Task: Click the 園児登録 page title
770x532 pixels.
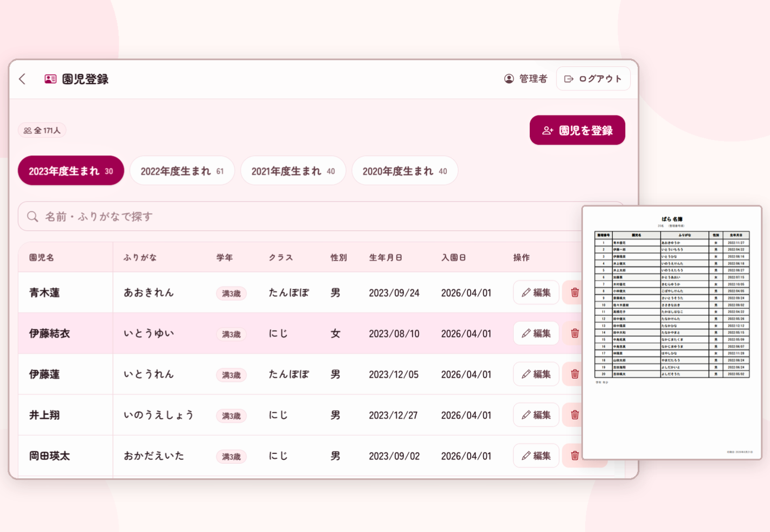Action: (x=85, y=79)
